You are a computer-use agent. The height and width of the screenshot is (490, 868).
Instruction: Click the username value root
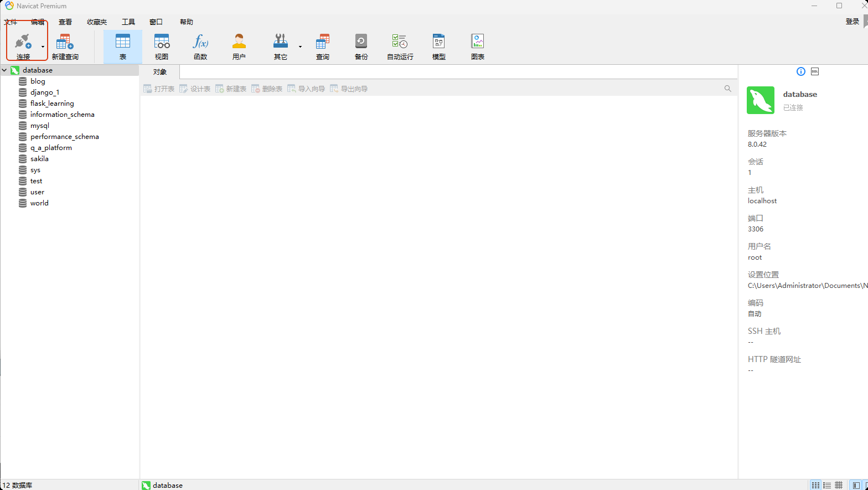755,257
